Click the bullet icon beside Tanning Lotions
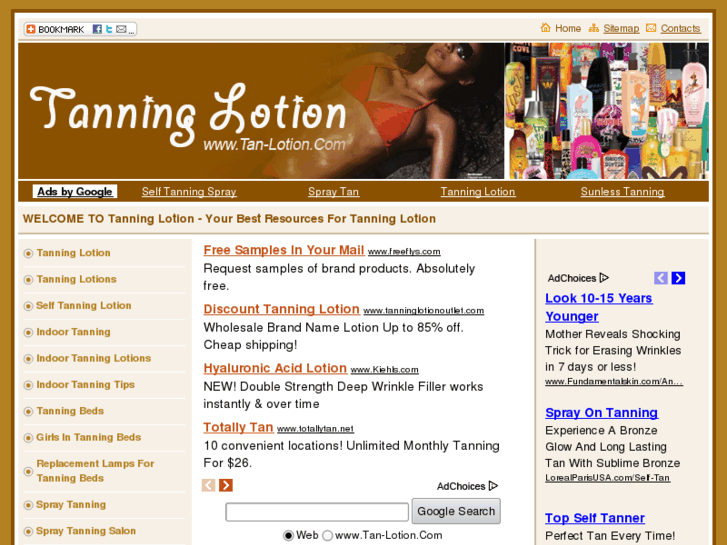The height and width of the screenshot is (545, 727). [28, 280]
